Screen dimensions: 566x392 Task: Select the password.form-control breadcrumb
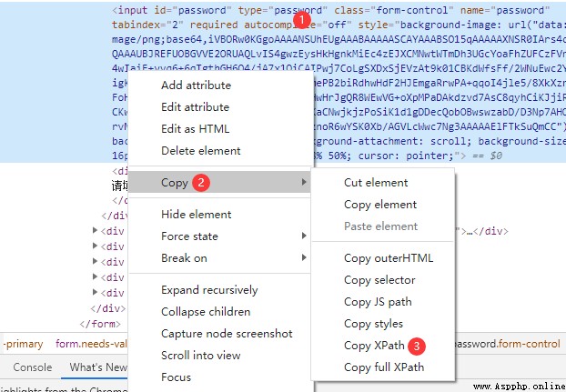click(x=508, y=344)
